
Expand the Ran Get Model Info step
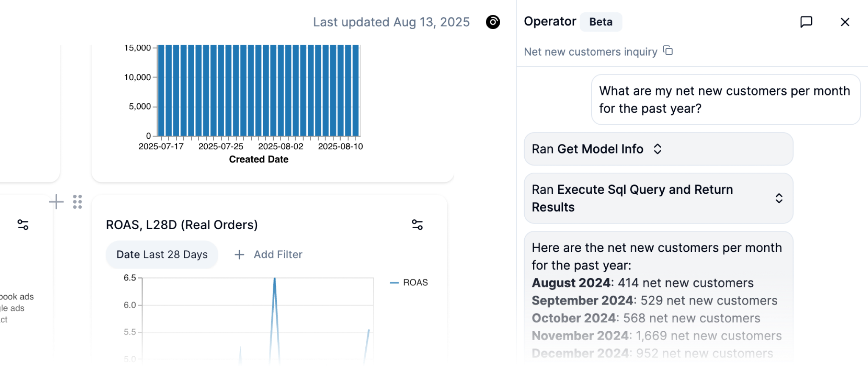coord(658,149)
